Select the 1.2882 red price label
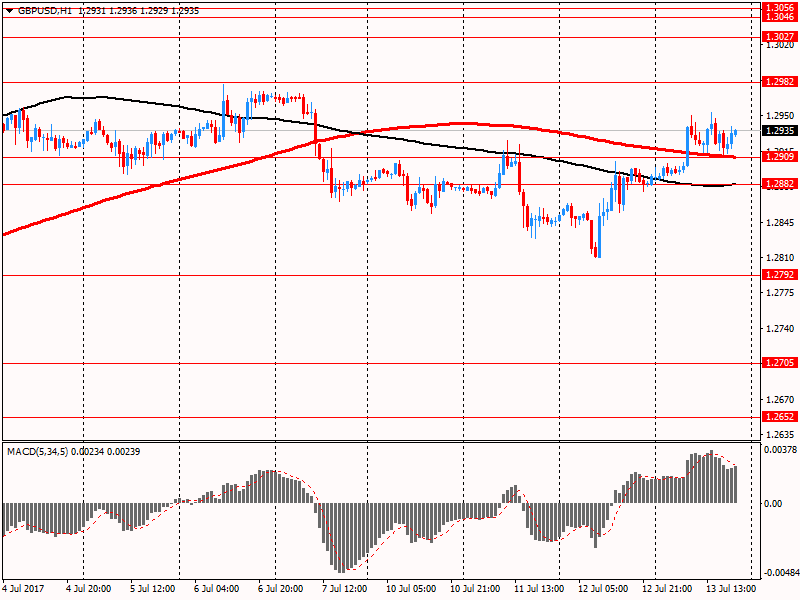800x600 pixels. (780, 184)
